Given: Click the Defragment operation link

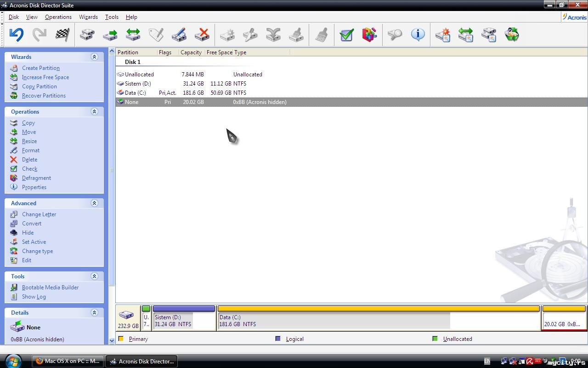Looking at the screenshot, I should (36, 178).
